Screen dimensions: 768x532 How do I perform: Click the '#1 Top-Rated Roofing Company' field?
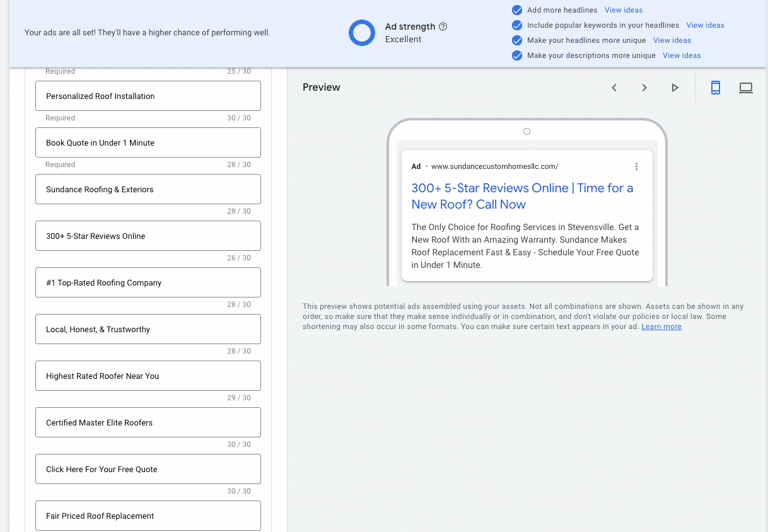(x=148, y=282)
